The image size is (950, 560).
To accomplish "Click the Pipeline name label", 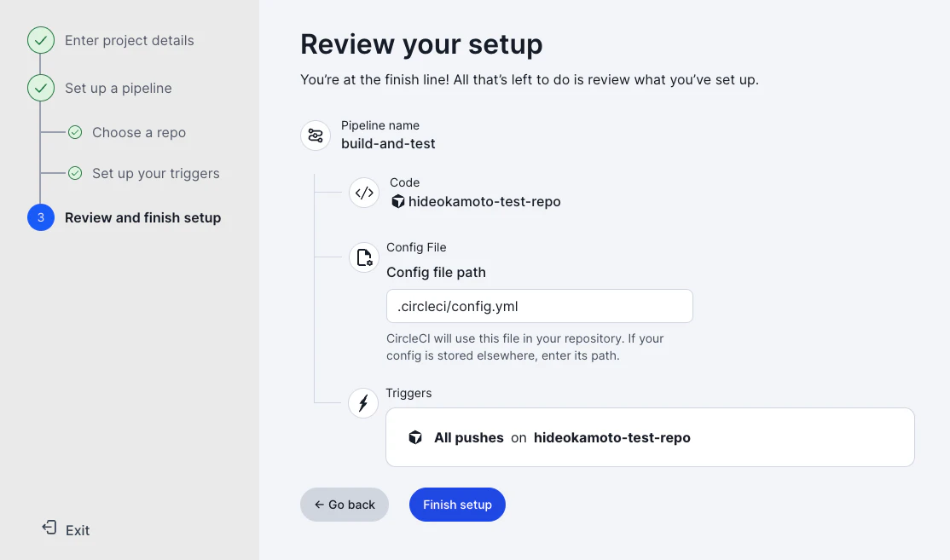I will coord(380,125).
